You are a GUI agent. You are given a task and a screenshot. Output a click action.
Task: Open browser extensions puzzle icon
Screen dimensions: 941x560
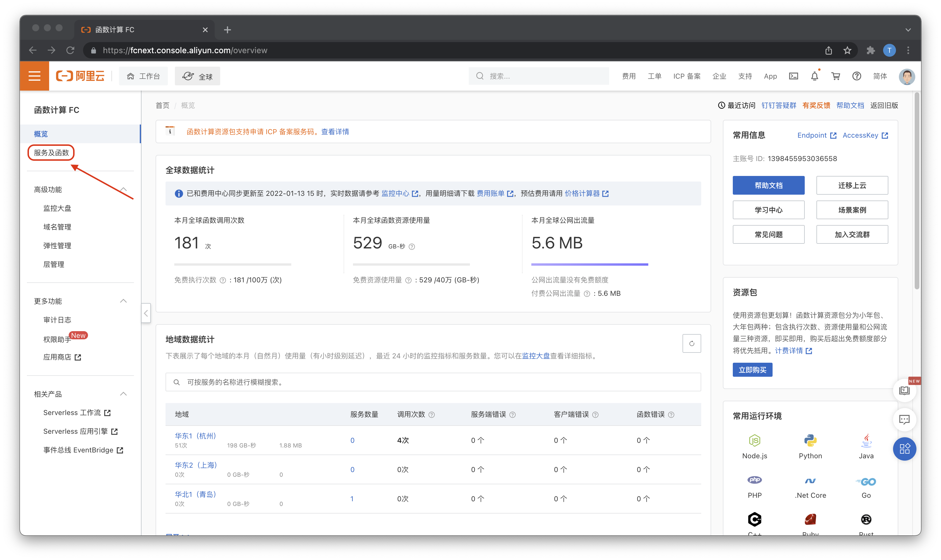(871, 50)
